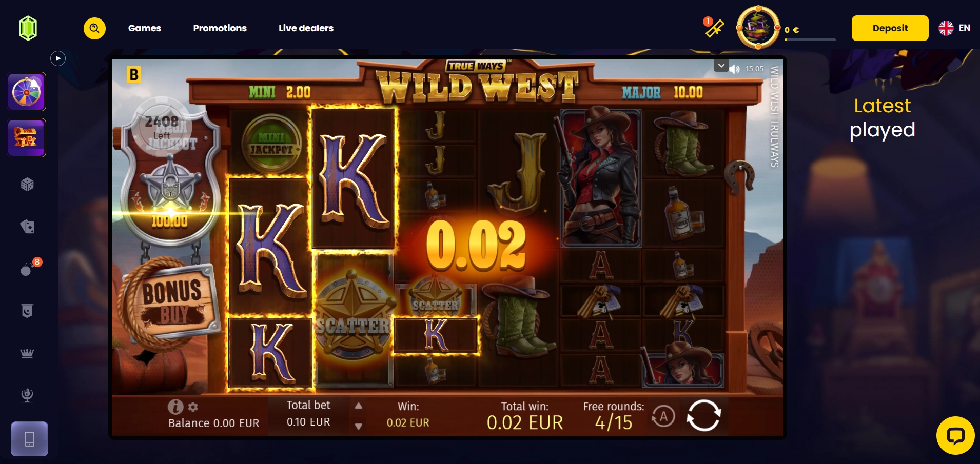Open the playing cards sidebar icon
This screenshot has height=464, width=980.
pyautogui.click(x=27, y=227)
